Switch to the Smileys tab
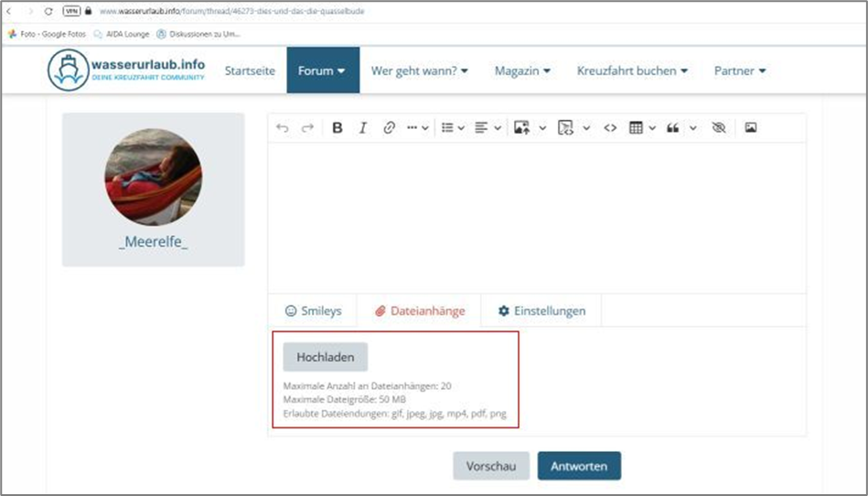868x496 pixels. pyautogui.click(x=313, y=311)
